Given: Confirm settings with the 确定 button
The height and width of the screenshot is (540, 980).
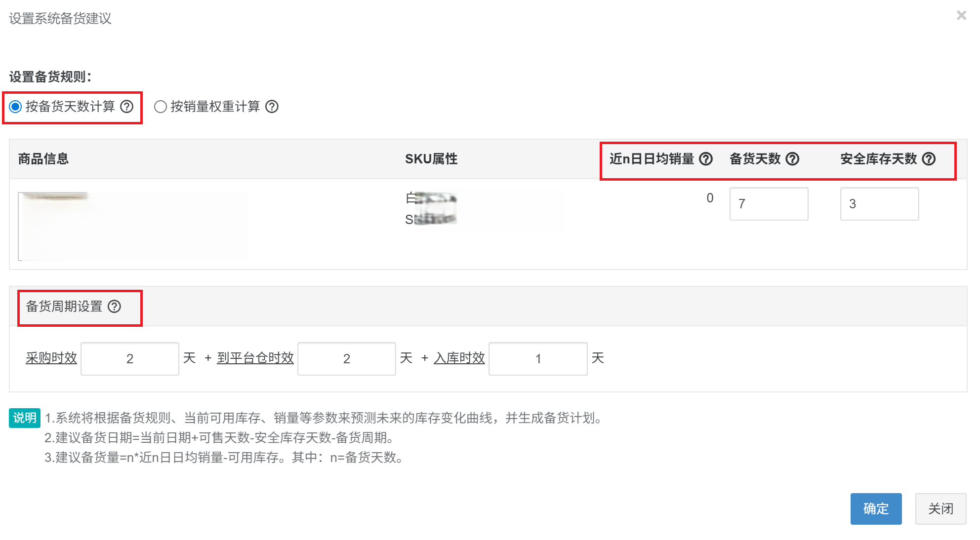Looking at the screenshot, I should [x=876, y=509].
